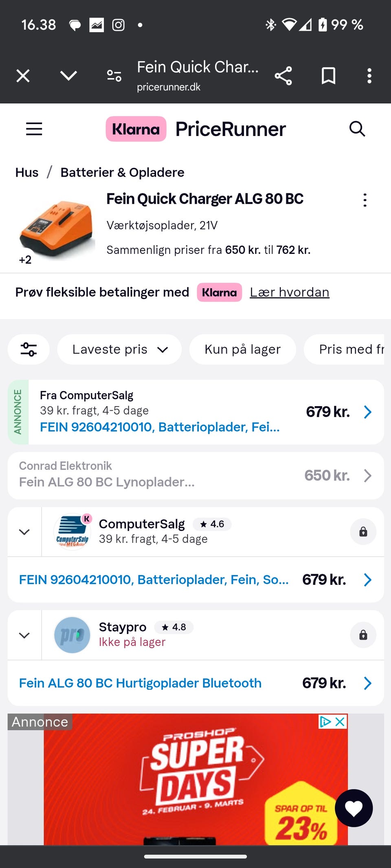The height and width of the screenshot is (868, 391).
Task: Open Fein ALG 80 BC Hurtigoplader Bluetooth offer
Action: pyautogui.click(x=140, y=683)
